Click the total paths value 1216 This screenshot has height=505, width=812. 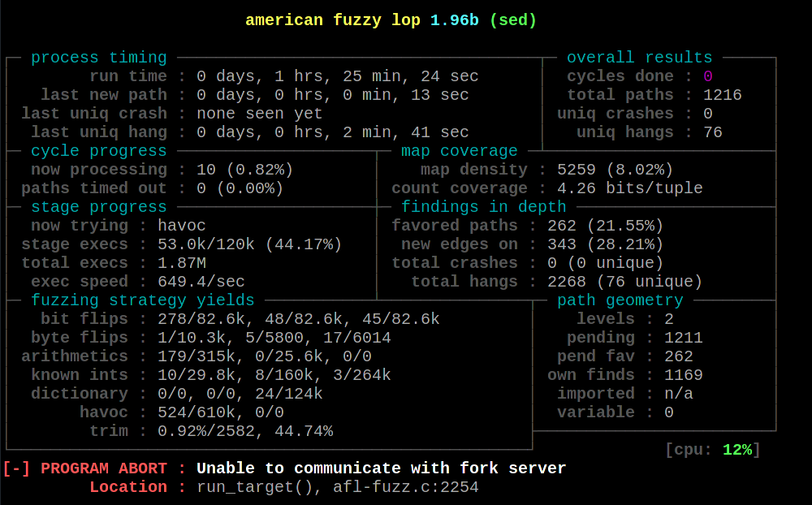(723, 95)
